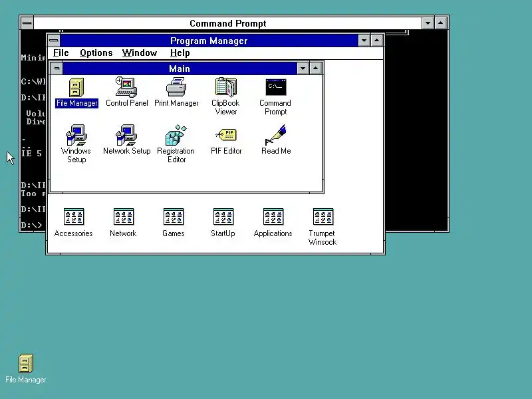Open Command Prompt window's control menu box
The width and height of the screenshot is (532, 399).
[27, 23]
